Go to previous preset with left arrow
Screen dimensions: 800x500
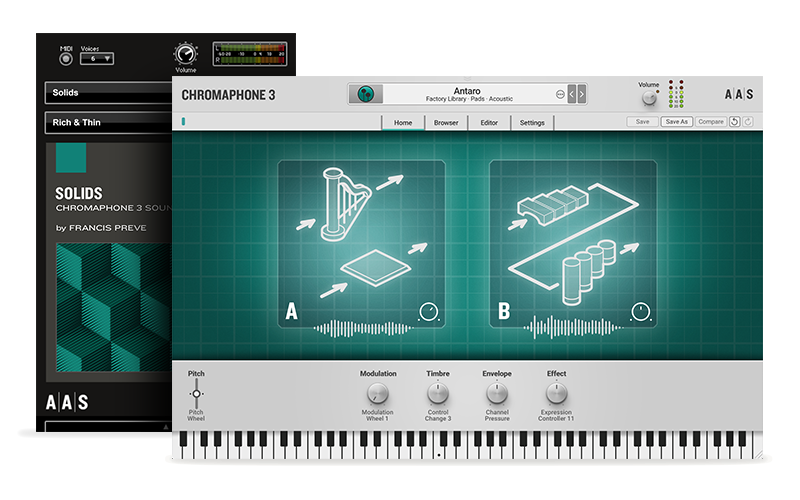[x=572, y=94]
